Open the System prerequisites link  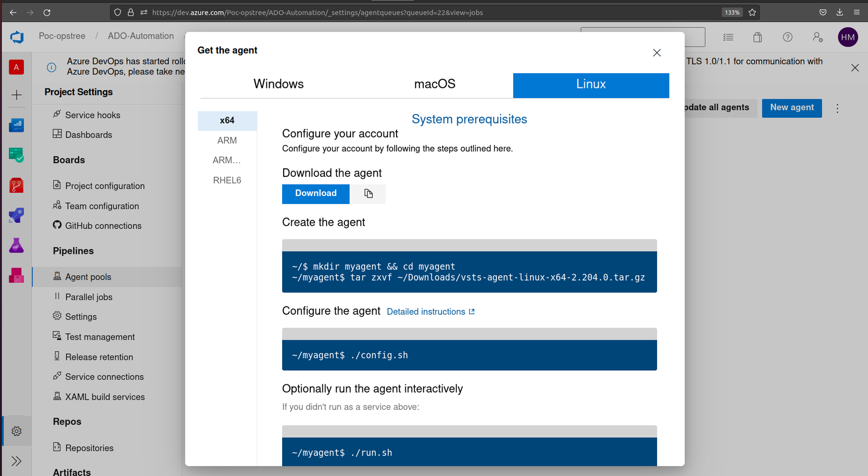point(469,119)
